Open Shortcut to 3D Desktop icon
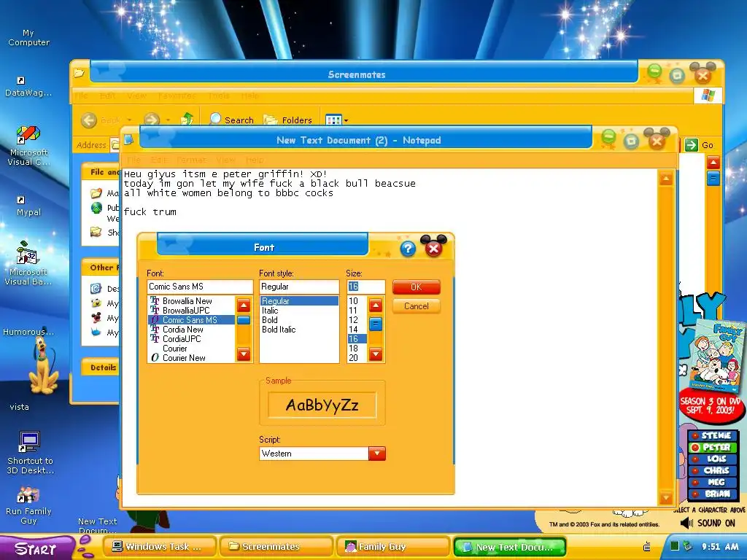 [x=30, y=453]
